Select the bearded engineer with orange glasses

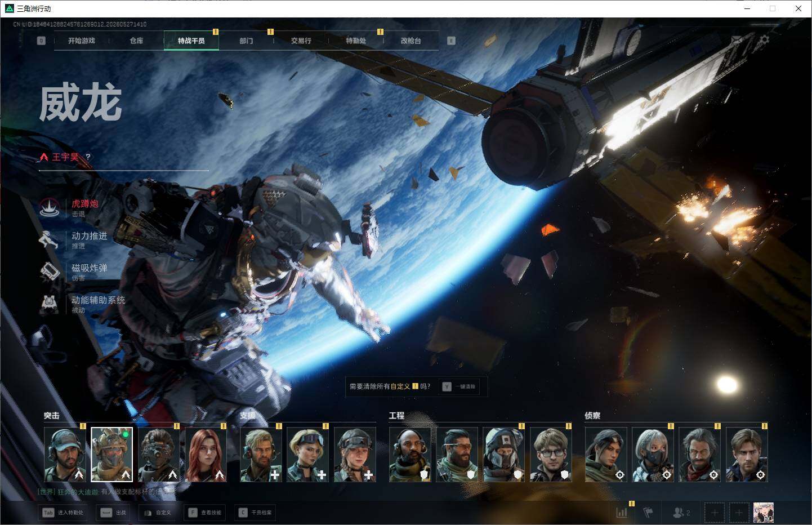pyautogui.click(x=457, y=455)
